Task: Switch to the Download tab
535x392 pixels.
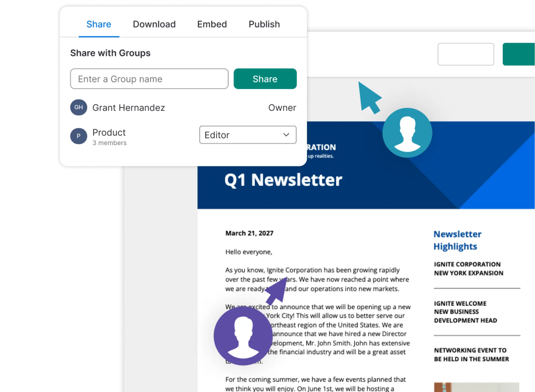Action: tap(153, 24)
